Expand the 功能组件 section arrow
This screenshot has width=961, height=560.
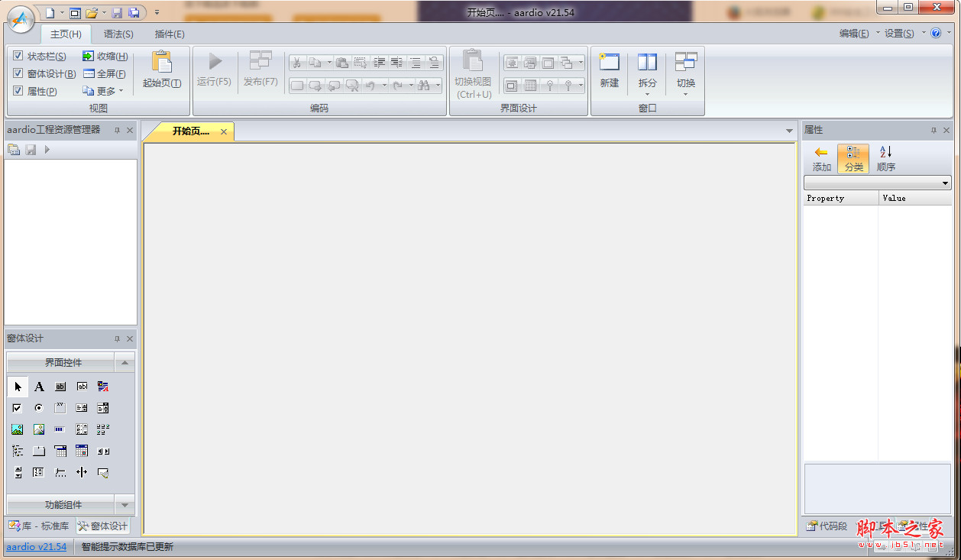tap(125, 504)
